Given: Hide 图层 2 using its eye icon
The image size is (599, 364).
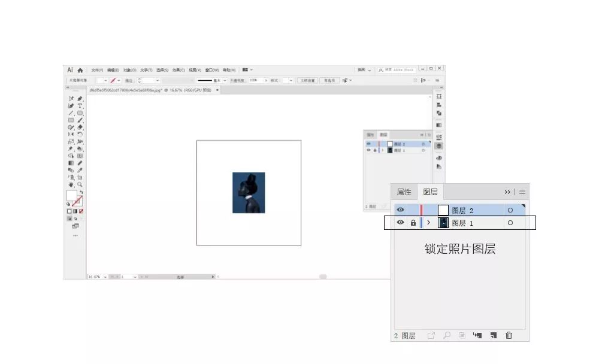Looking at the screenshot, I should [400, 210].
